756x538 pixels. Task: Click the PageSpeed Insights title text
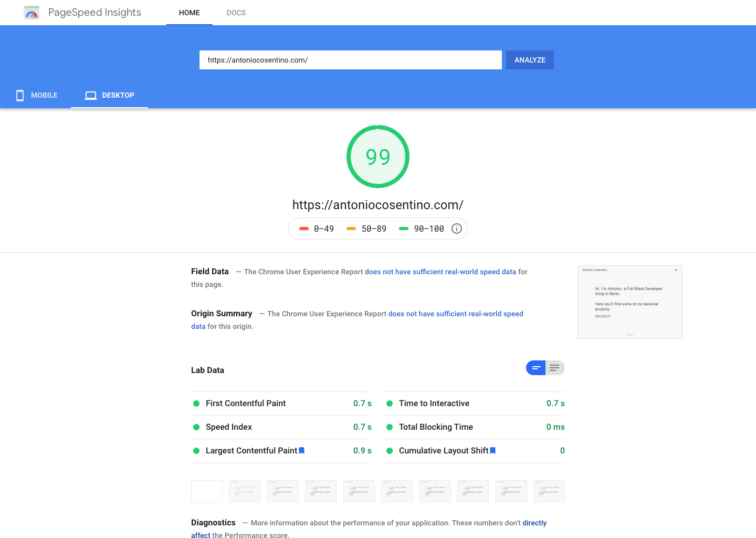[94, 13]
